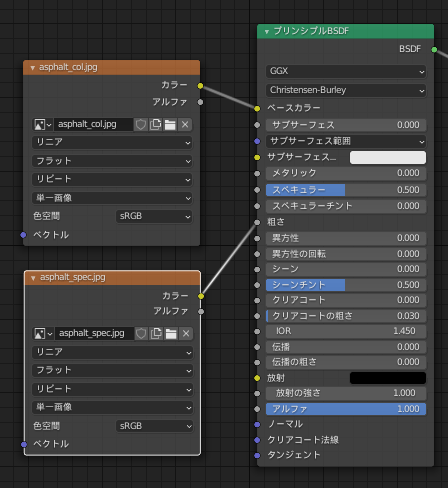Click メタリック input socket
The width and height of the screenshot is (448, 488).
click(x=257, y=173)
